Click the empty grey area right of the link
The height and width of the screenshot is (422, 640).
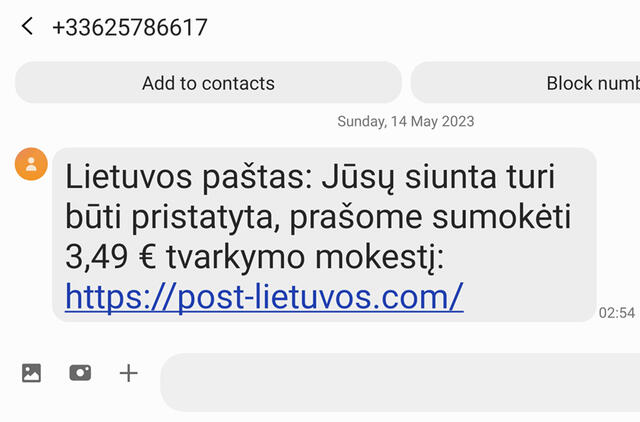pyautogui.click(x=529, y=297)
